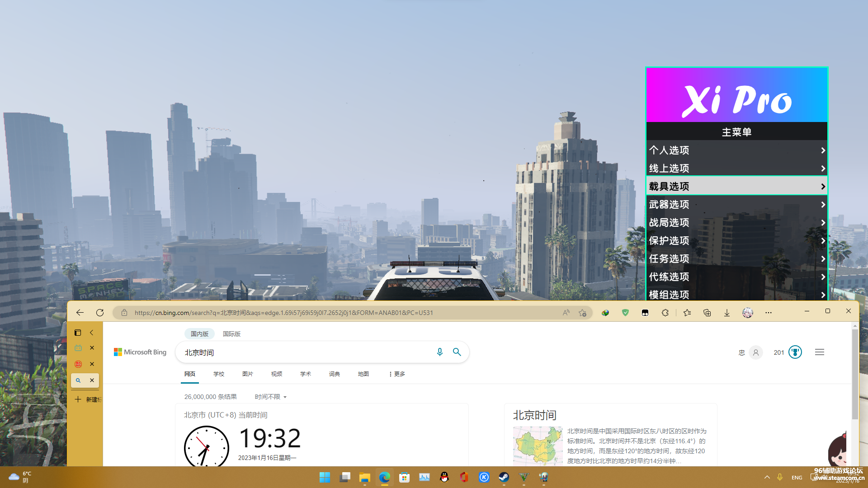Viewport: 868px width, 488px height.
Task: Click the 北京时间 heading link in results card
Action: [x=534, y=415]
